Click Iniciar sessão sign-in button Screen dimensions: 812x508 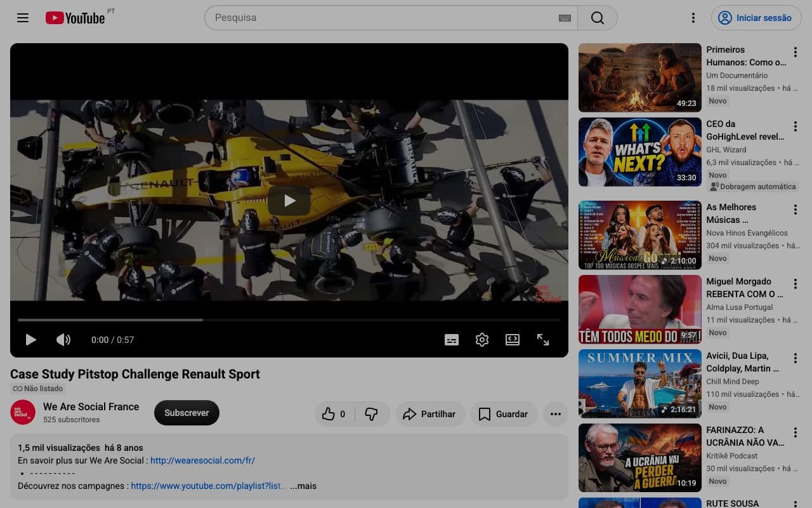(x=756, y=18)
